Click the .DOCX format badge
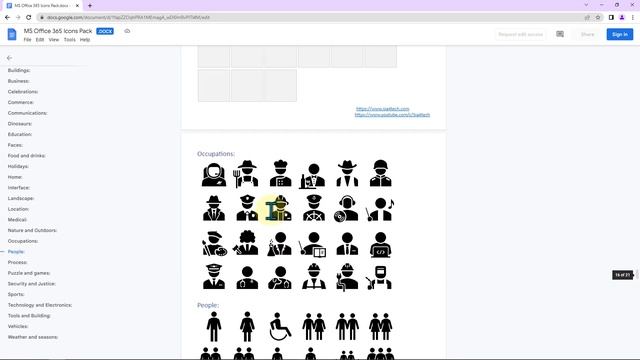This screenshot has width=640, height=360. (x=105, y=31)
